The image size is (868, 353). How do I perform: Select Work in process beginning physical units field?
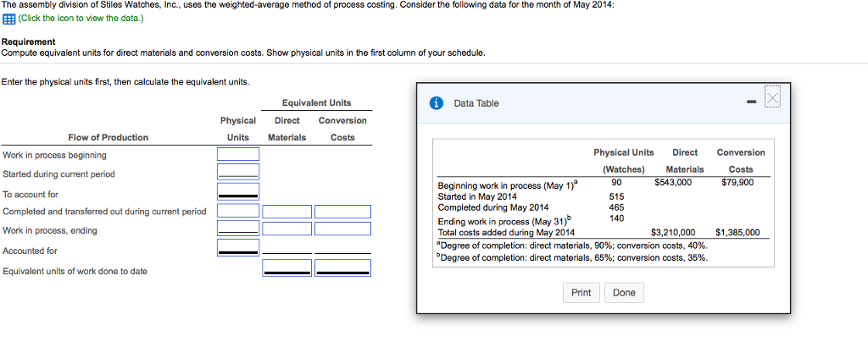238,154
